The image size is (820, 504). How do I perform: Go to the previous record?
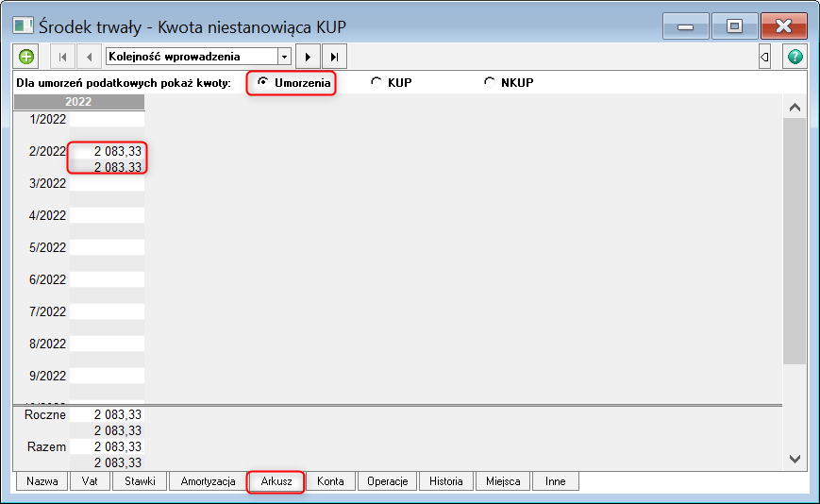coord(89,57)
